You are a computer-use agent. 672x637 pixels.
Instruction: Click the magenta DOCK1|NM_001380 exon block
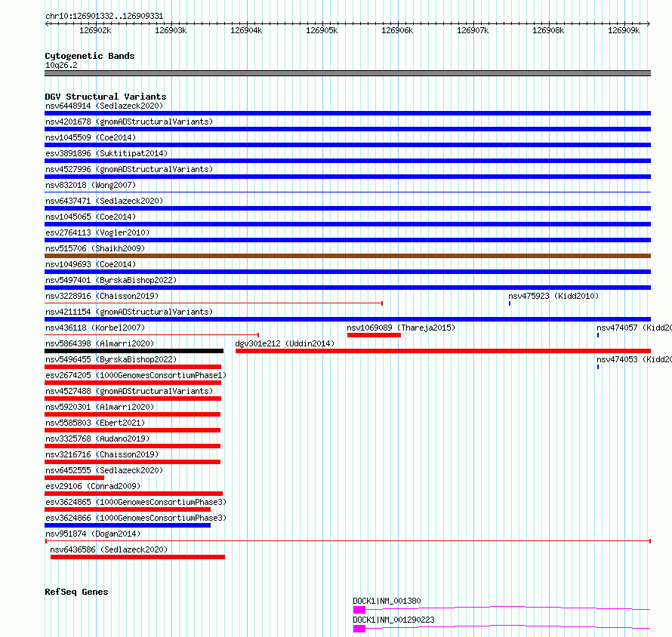click(359, 610)
